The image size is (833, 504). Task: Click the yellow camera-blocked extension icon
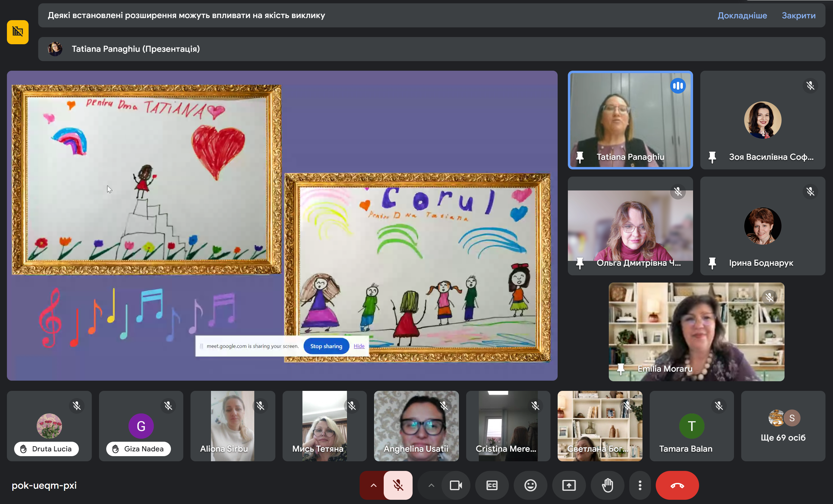pos(17,32)
